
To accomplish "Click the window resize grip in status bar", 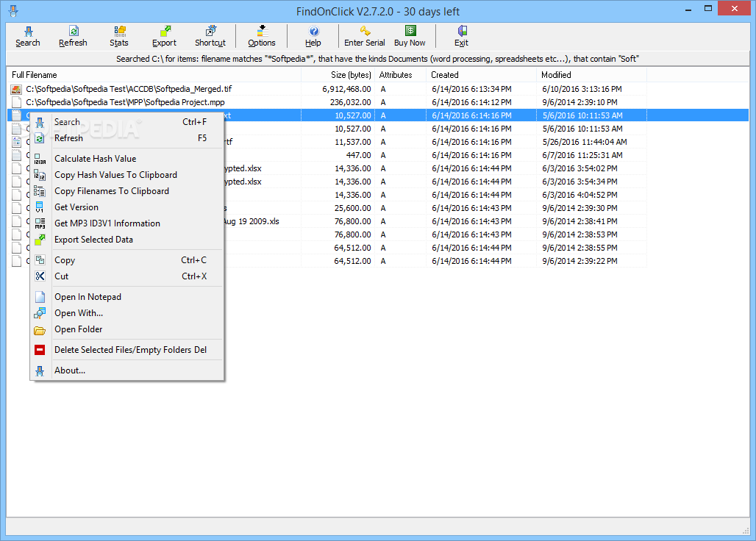I will coord(746,531).
